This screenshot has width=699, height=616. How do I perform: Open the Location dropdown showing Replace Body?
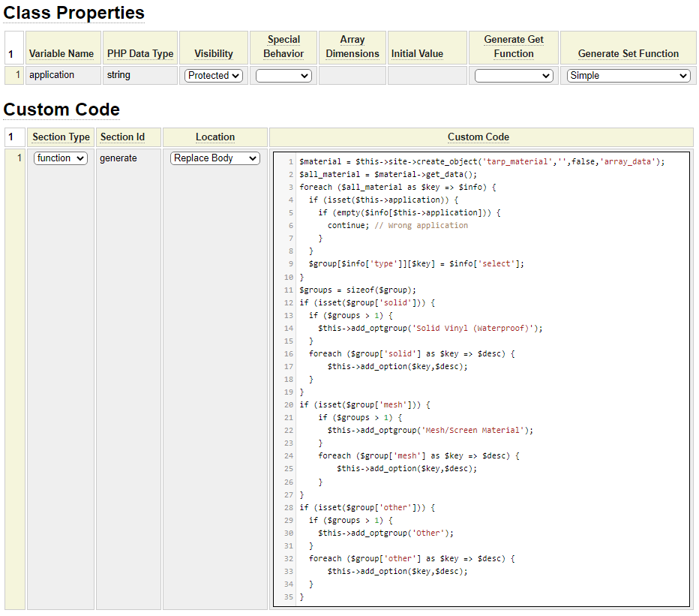215,158
